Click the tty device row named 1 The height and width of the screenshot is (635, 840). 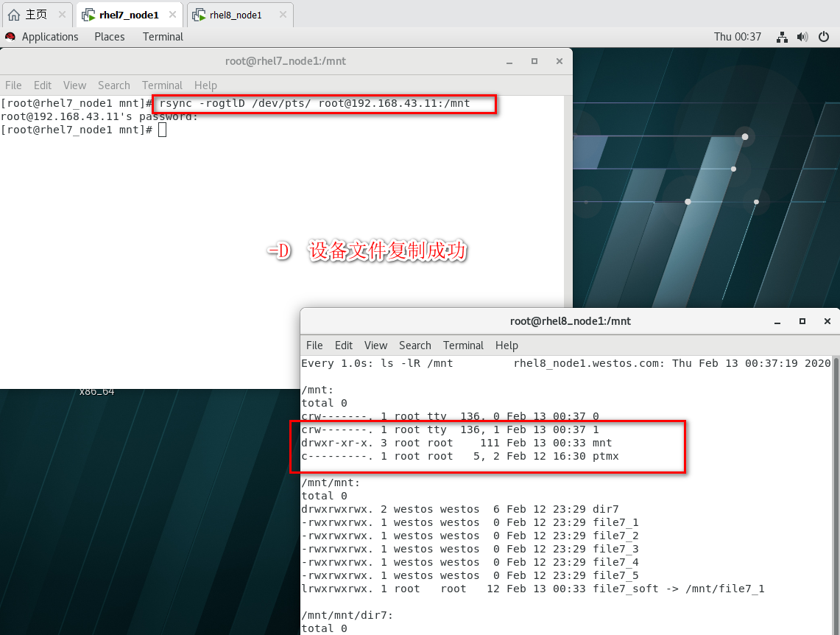(450, 429)
